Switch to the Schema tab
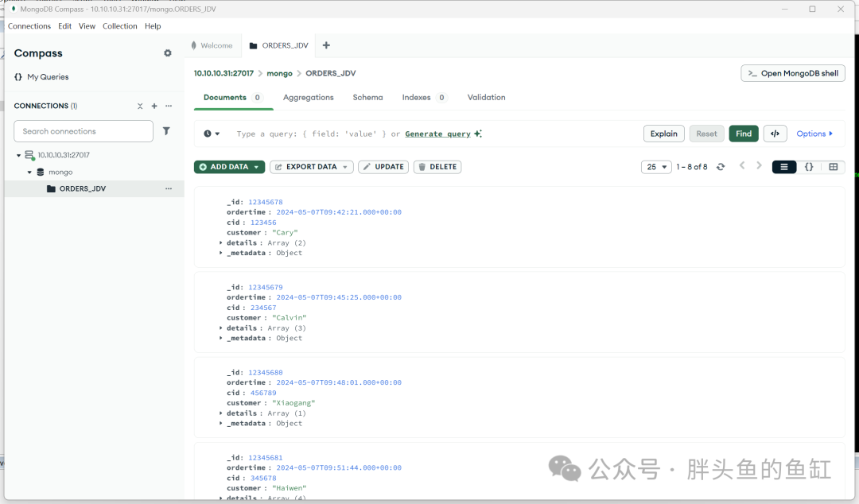 pyautogui.click(x=367, y=98)
